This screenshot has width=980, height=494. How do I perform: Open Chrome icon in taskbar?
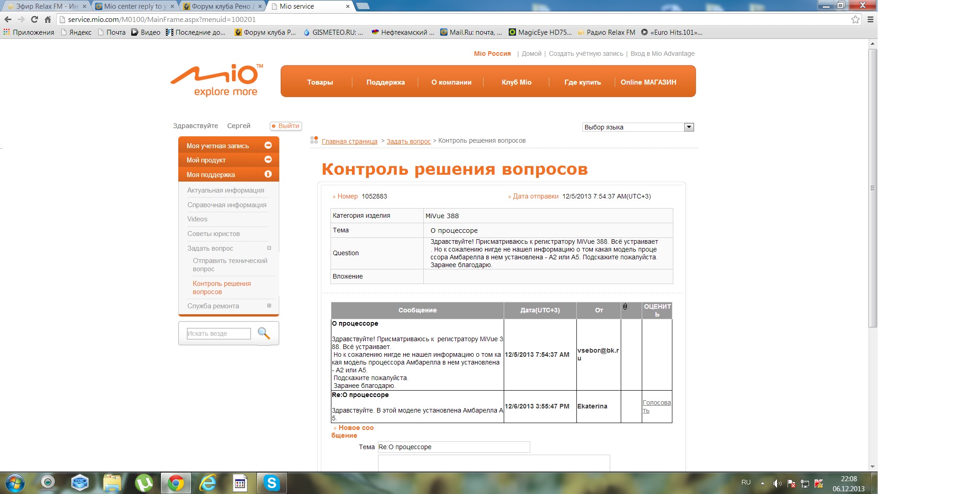click(176, 483)
